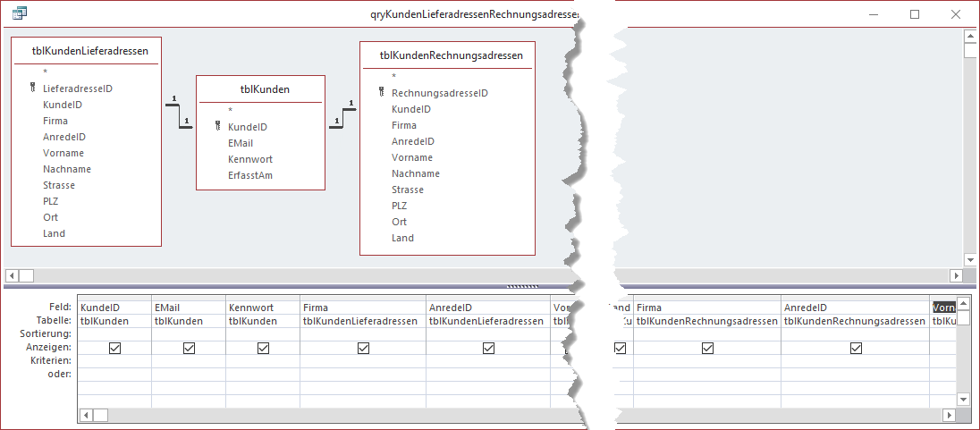Click right arrow of table pane scrollbar
This screenshot has width=980, height=430.
(x=956, y=275)
